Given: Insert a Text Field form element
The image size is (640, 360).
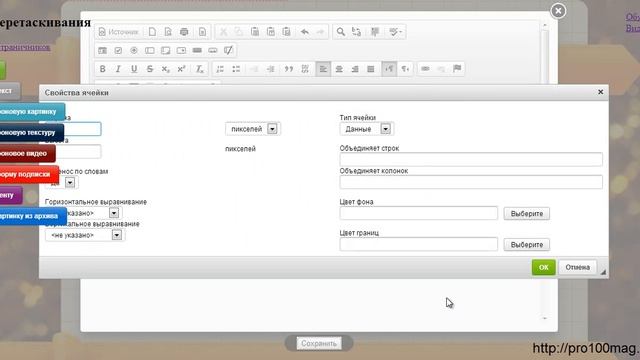Looking at the screenshot, I should coord(150,50).
